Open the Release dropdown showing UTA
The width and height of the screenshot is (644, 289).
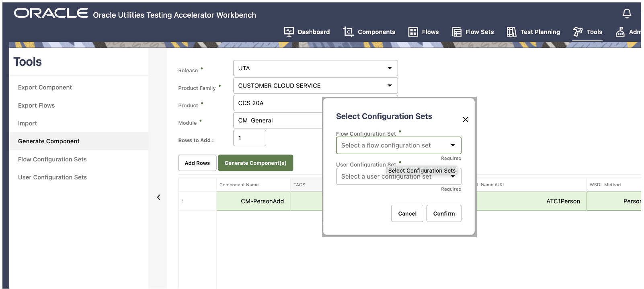(315, 68)
